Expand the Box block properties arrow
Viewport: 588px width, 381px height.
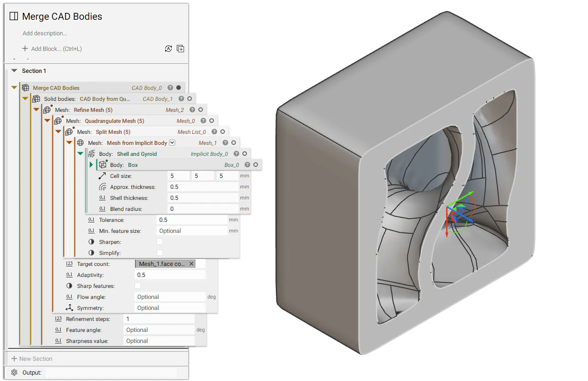click(90, 164)
